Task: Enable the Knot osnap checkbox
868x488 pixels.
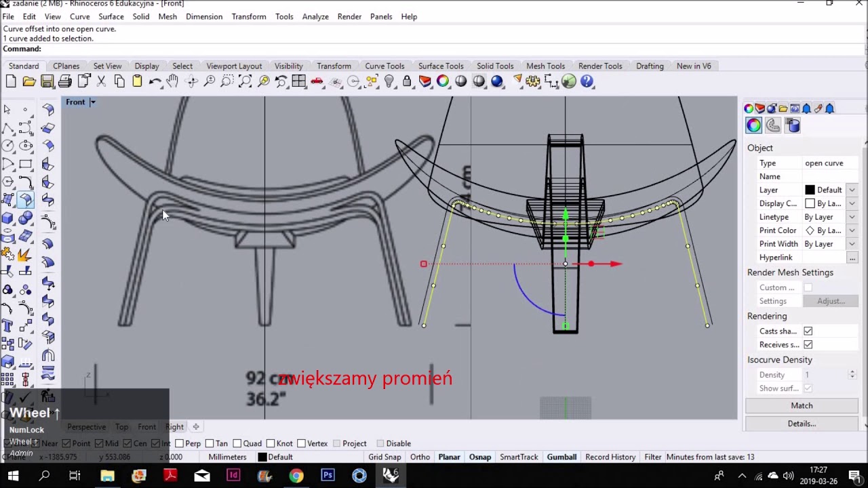Action: click(271, 443)
